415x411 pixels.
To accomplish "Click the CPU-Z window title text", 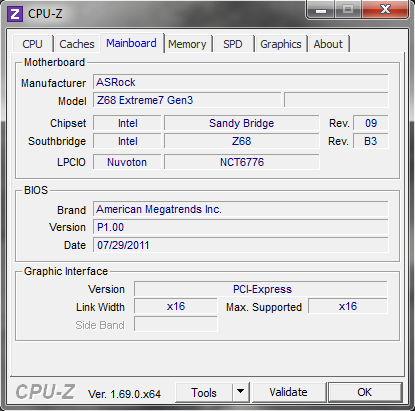I will tap(45, 14).
